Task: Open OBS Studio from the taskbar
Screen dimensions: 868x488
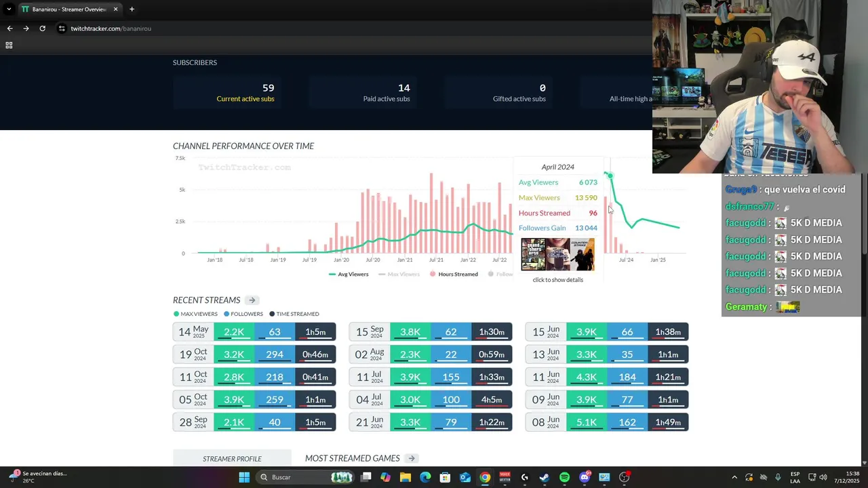Action: pos(625,477)
